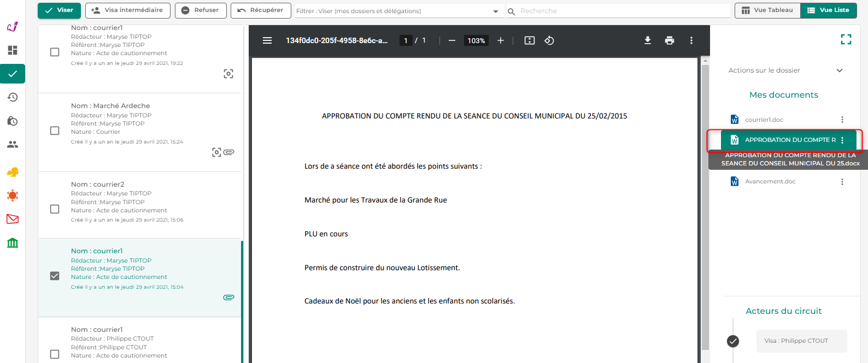Click the Viser button

(x=59, y=10)
